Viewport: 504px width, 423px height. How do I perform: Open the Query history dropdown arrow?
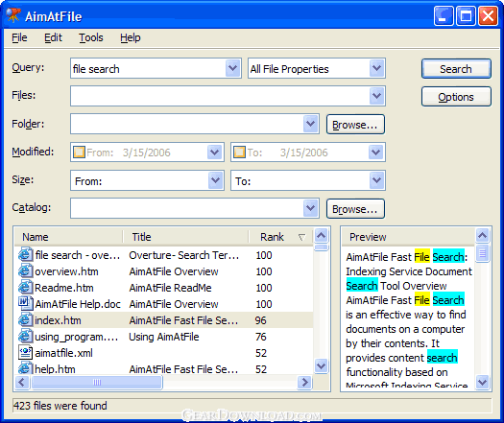[232, 68]
